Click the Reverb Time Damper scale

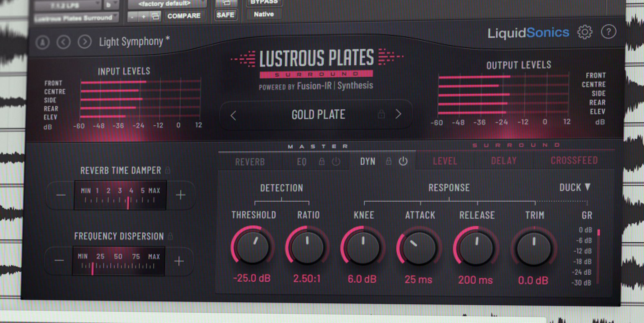point(120,195)
